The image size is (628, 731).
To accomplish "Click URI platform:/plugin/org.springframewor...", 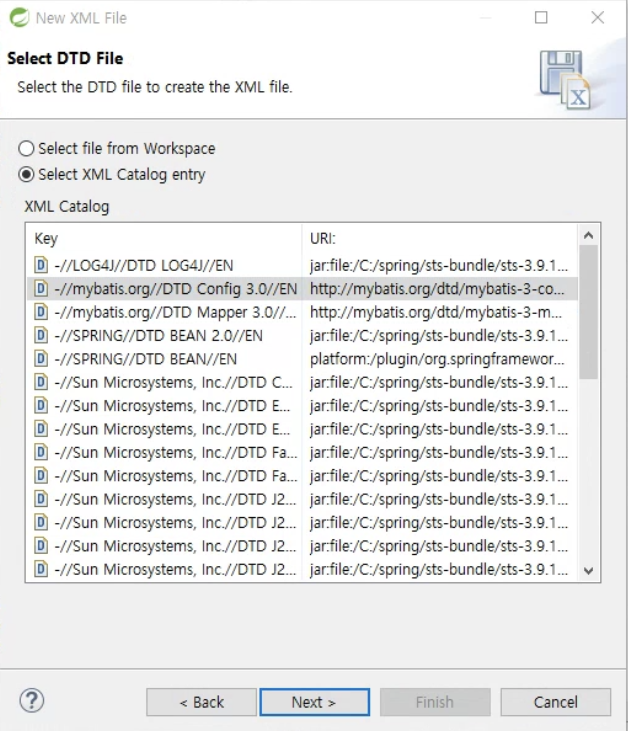I will 437,359.
